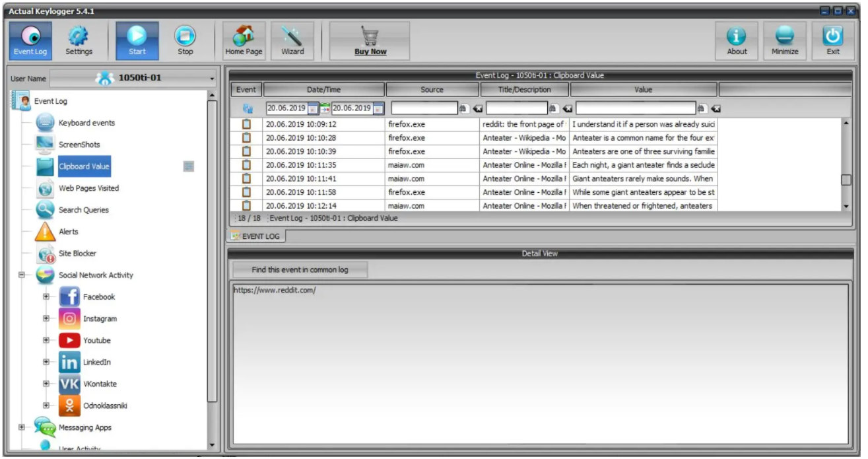Expand the Instagram tree node
The height and width of the screenshot is (459, 868).
pos(46,319)
